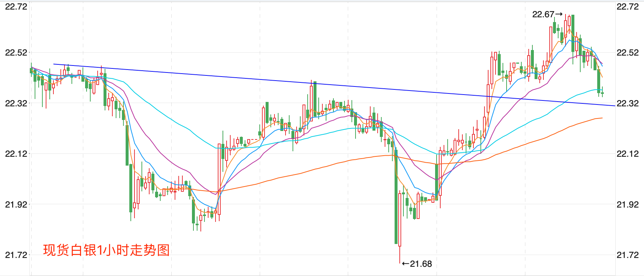Click the 22.12 value on right axis
The width and height of the screenshot is (644, 276).
click(x=627, y=154)
